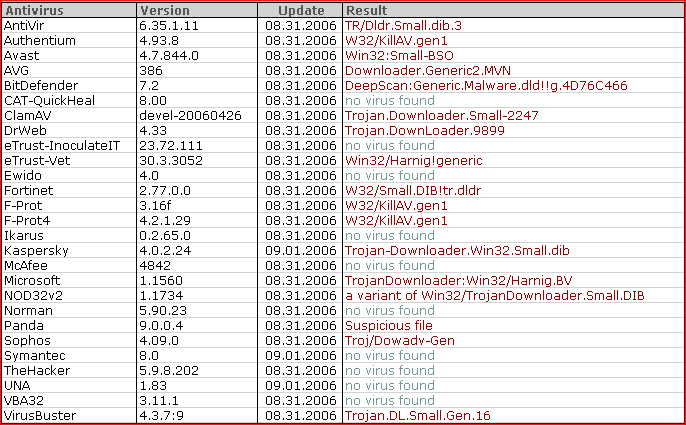Click UNA's no virus found result
Image resolution: width=686 pixels, height=425 pixels.
point(390,385)
